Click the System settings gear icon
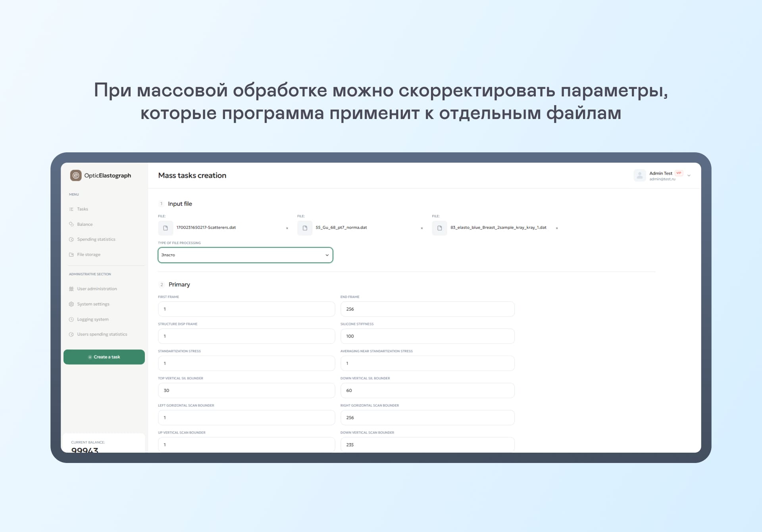The height and width of the screenshot is (532, 762). click(71, 304)
